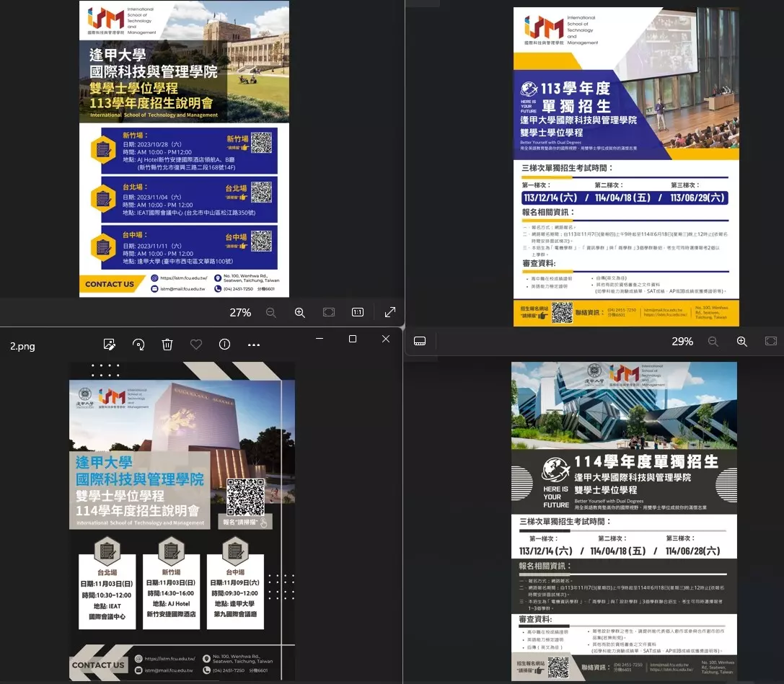784x684 pixels.
Task: Select the 2.png title label
Action: coord(22,346)
